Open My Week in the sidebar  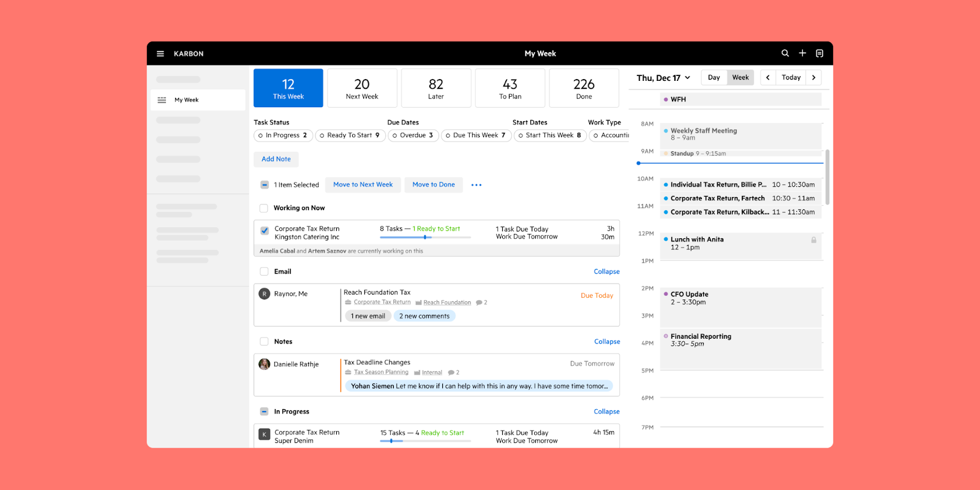coord(198,100)
